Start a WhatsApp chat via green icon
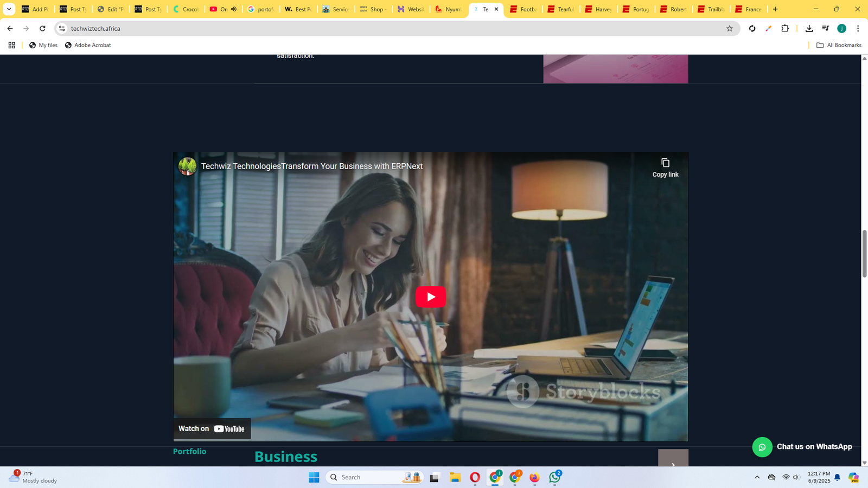 pyautogui.click(x=762, y=447)
